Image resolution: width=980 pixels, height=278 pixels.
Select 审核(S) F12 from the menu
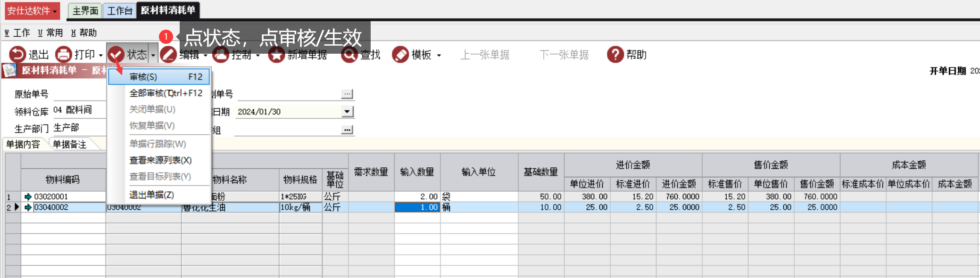[x=159, y=77]
